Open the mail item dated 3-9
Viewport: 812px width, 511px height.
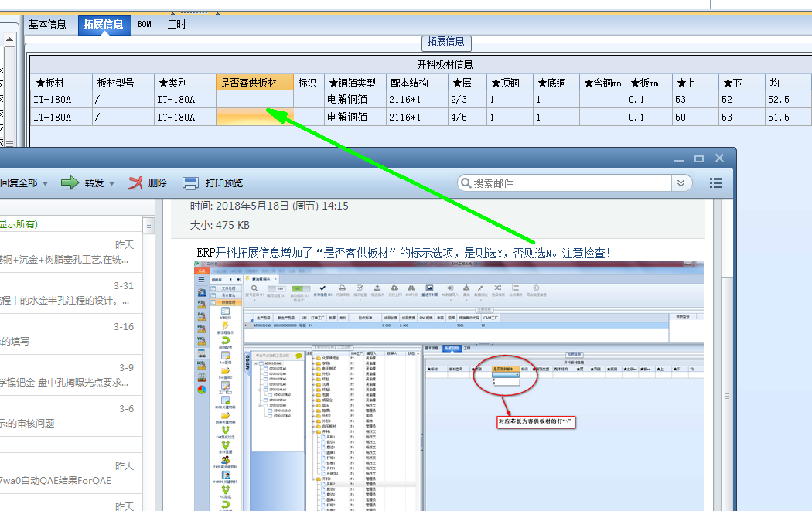click(x=70, y=375)
